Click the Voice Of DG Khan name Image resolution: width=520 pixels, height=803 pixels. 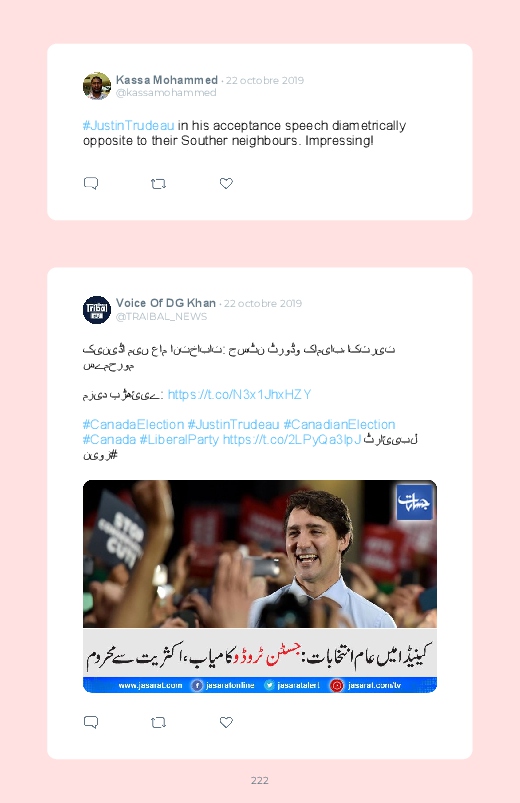tap(165, 303)
